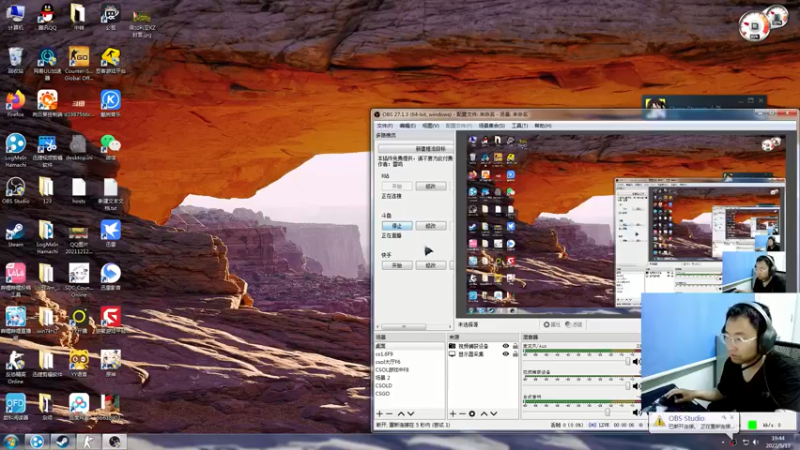Add a new scene with the plus icon
This screenshot has height=450, width=800.
[x=380, y=414]
